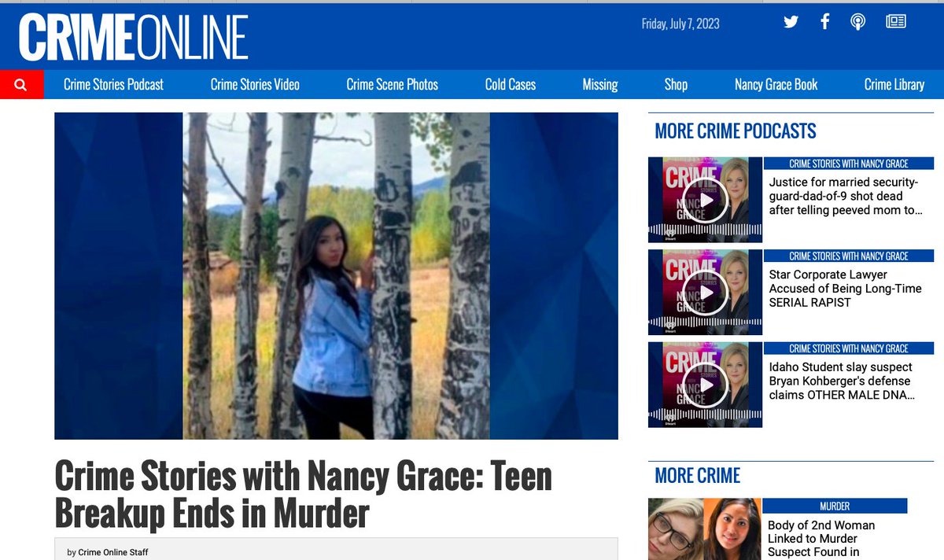The width and height of the screenshot is (944, 560).
Task: Click the red search magnifier button
Action: pyautogui.click(x=21, y=84)
